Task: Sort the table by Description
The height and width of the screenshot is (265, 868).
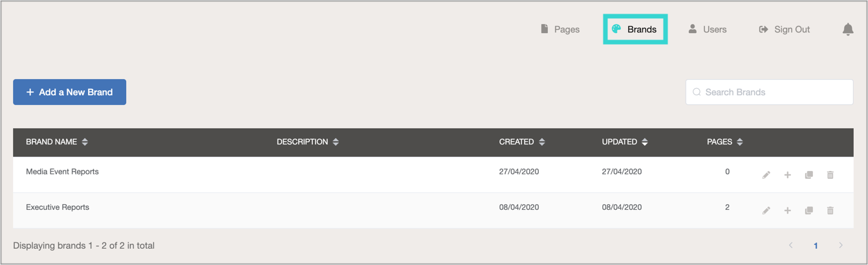Action: [336, 142]
